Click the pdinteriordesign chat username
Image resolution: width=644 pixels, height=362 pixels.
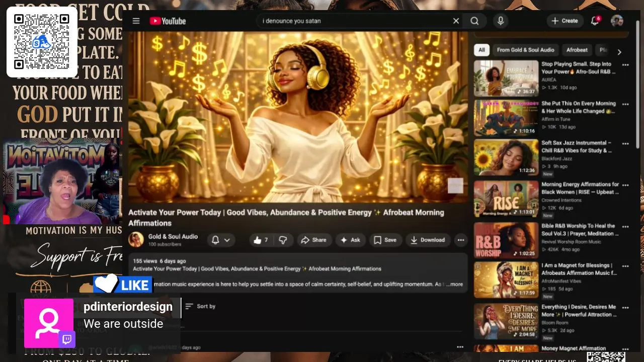128,307
